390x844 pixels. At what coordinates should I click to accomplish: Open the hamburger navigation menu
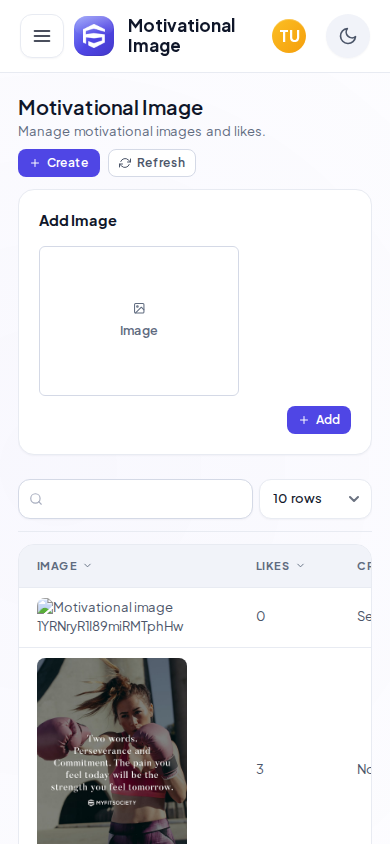click(x=42, y=36)
